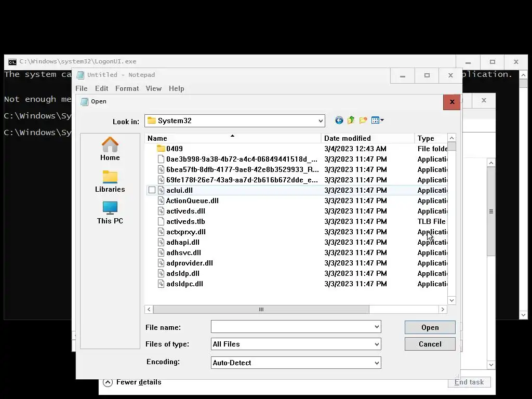Screen dimensions: 532x399
Task: Click the file list scroll right arrow
Action: tap(443, 310)
